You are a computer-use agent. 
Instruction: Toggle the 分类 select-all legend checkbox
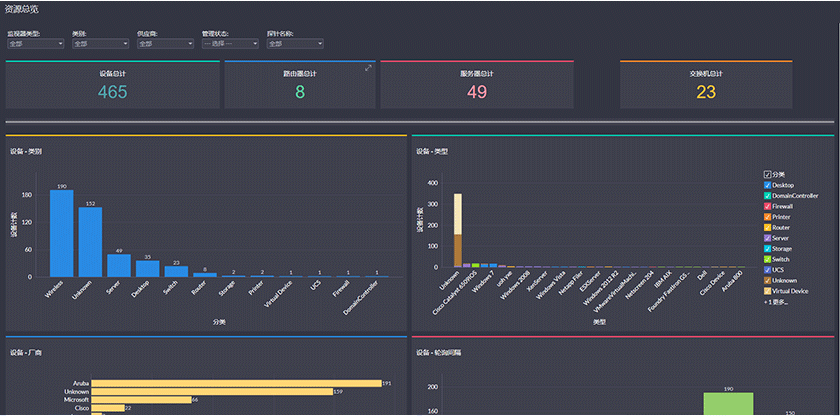click(767, 174)
